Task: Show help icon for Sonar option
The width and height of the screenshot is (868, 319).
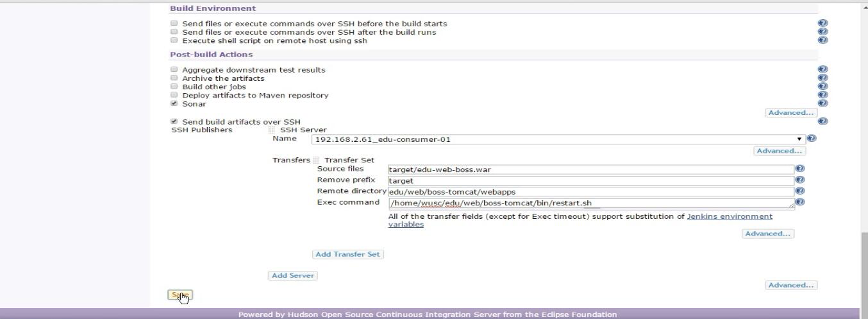Action: [x=823, y=103]
